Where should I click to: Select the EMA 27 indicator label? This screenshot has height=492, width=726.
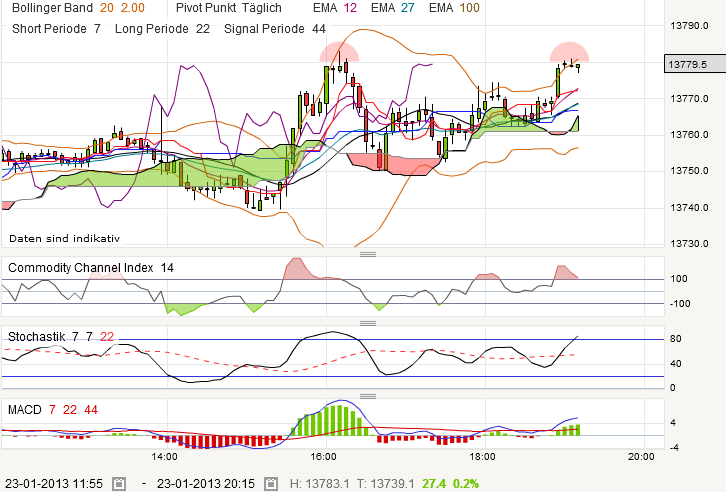point(393,8)
